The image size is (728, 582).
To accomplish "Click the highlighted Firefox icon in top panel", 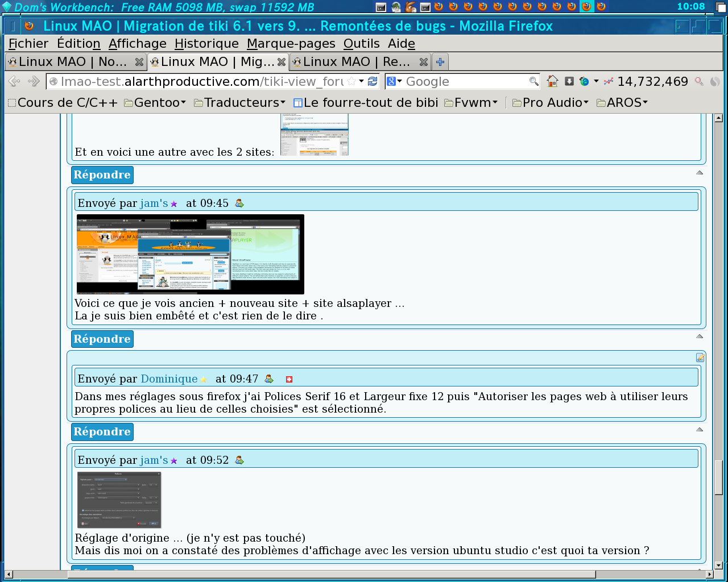I will 586,7.
